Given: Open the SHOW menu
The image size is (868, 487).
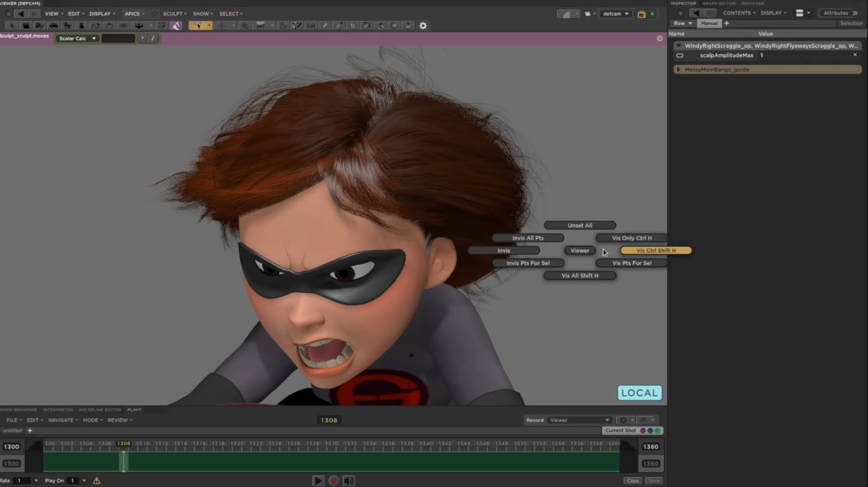Looking at the screenshot, I should click(x=203, y=14).
